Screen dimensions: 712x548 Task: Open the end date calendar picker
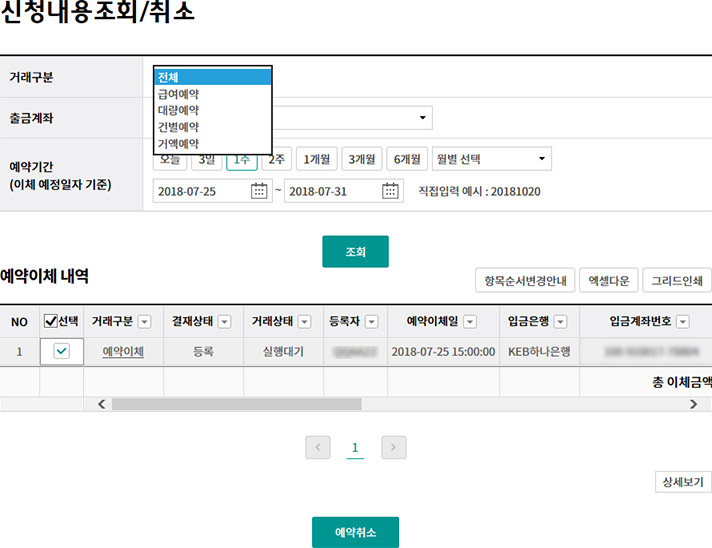(391, 191)
